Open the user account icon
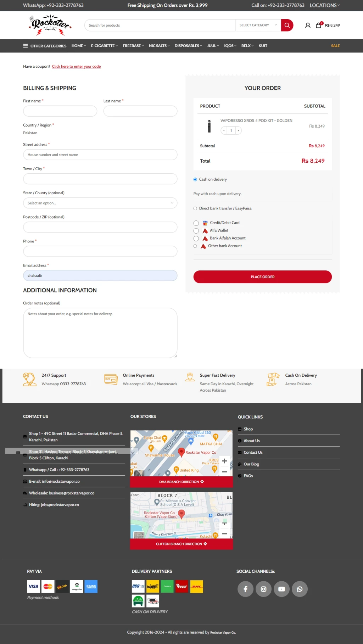Image resolution: width=363 pixels, height=644 pixels. 308,25
